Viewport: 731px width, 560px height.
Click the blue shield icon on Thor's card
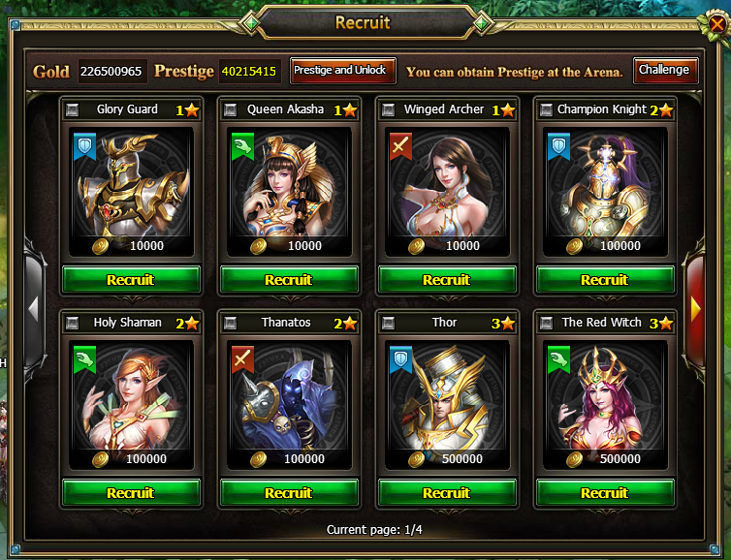(x=401, y=359)
